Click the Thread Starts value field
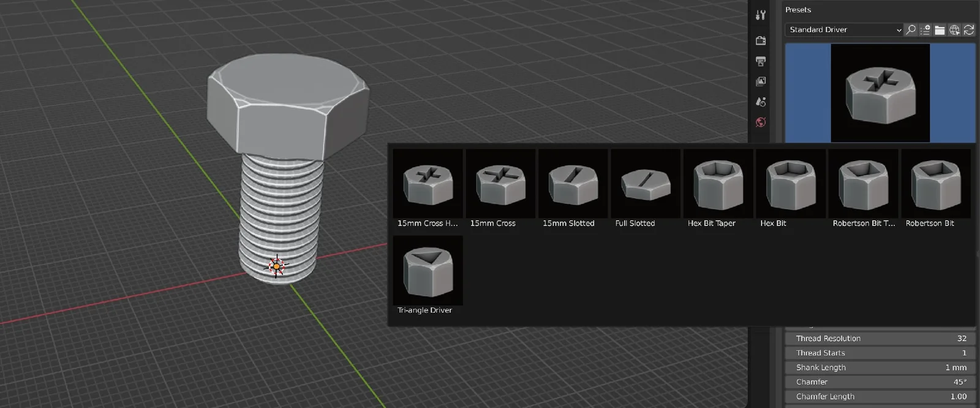The height and width of the screenshot is (408, 980). click(x=880, y=353)
